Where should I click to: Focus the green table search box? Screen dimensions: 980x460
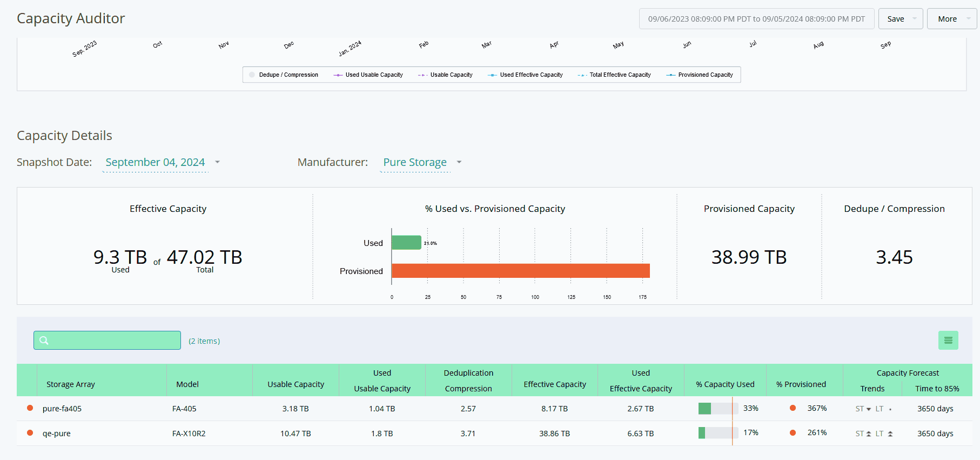coord(107,341)
